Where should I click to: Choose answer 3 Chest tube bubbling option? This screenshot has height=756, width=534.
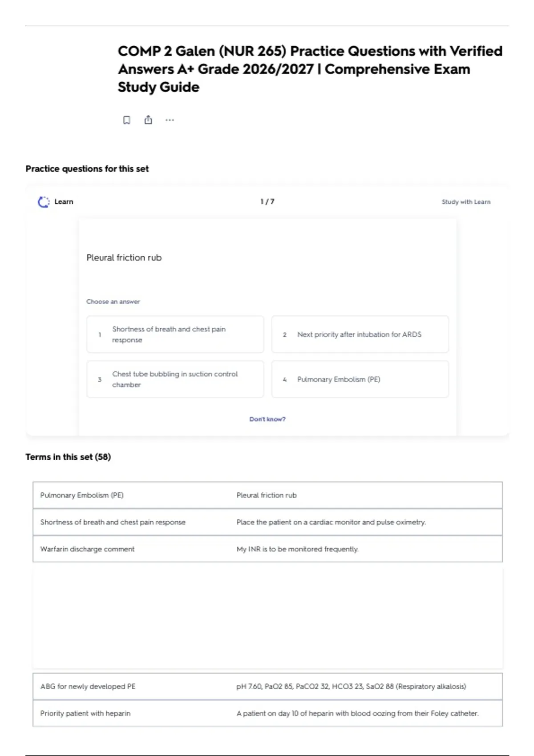pos(175,379)
